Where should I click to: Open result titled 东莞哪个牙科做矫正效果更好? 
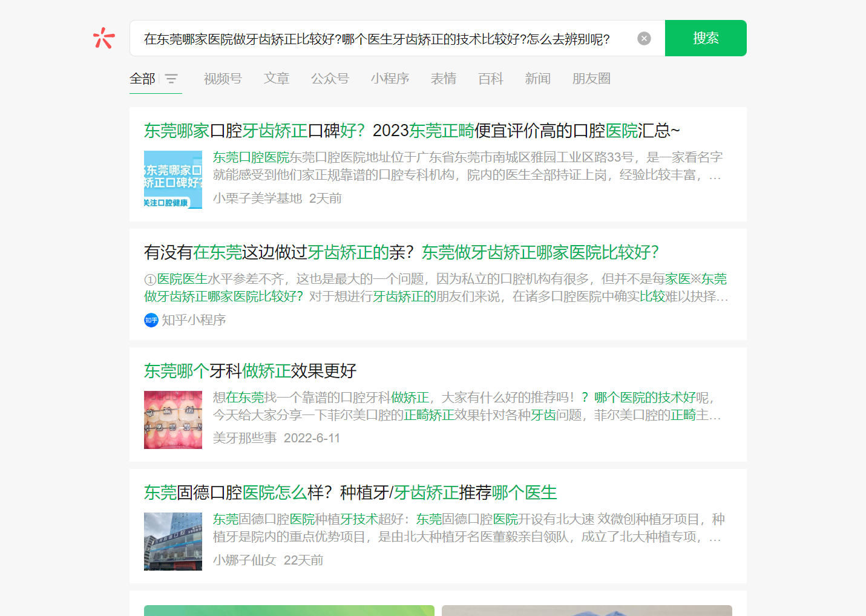[250, 371]
